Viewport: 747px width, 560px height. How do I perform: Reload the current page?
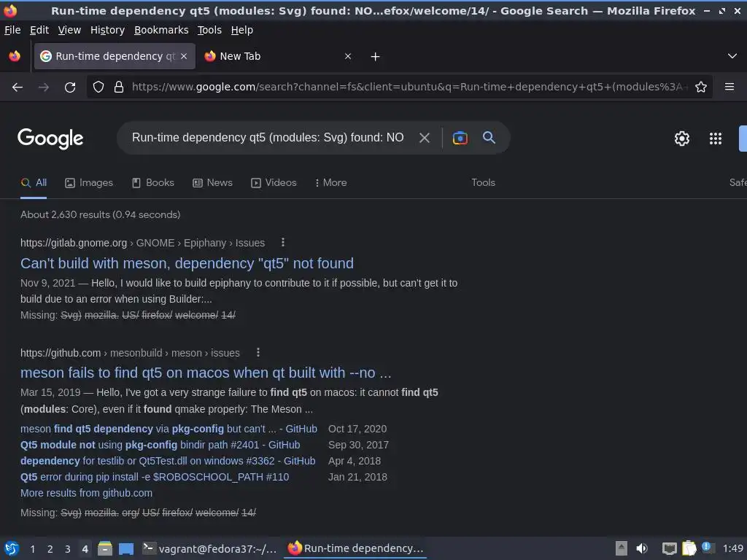click(70, 87)
